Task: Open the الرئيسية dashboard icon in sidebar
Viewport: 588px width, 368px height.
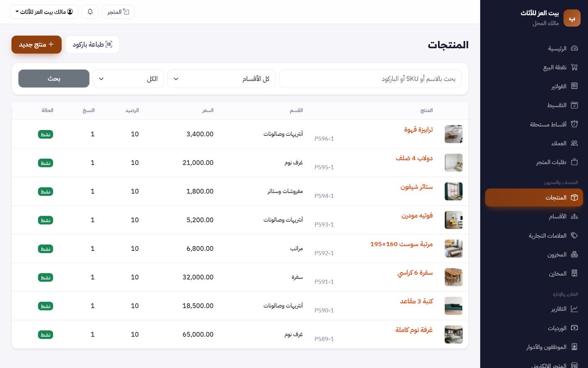Action: click(x=574, y=48)
